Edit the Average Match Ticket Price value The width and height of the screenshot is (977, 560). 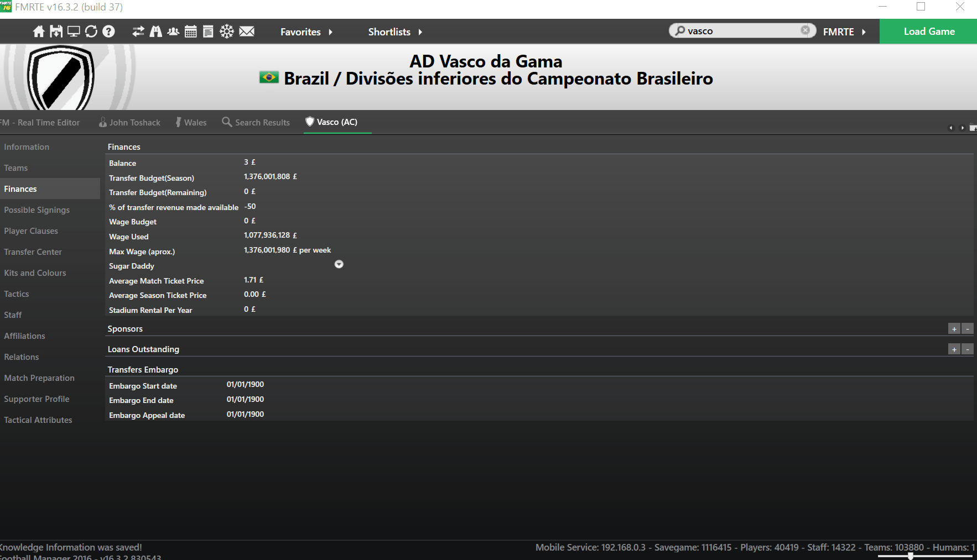coord(254,280)
